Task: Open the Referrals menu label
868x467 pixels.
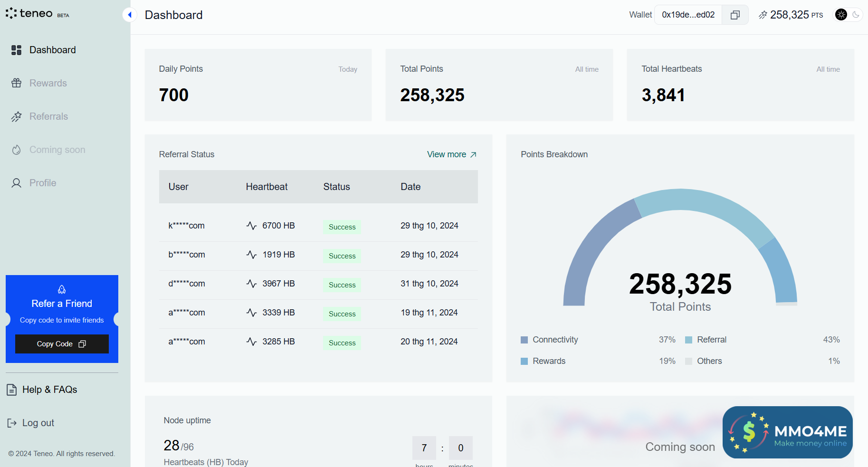Action: point(48,116)
